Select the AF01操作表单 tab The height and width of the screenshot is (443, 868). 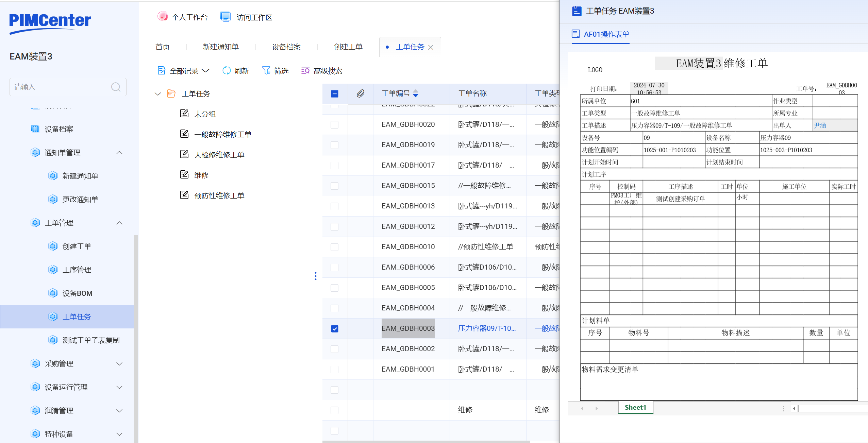tap(601, 34)
